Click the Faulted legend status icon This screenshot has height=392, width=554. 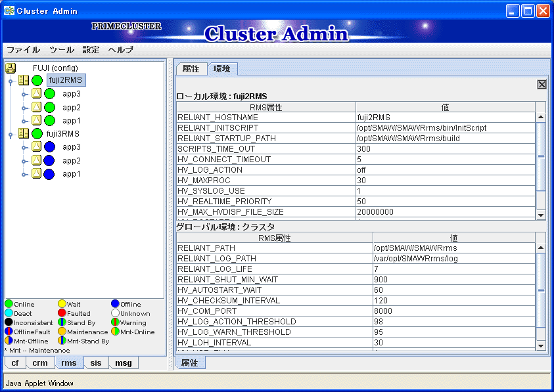tap(62, 313)
